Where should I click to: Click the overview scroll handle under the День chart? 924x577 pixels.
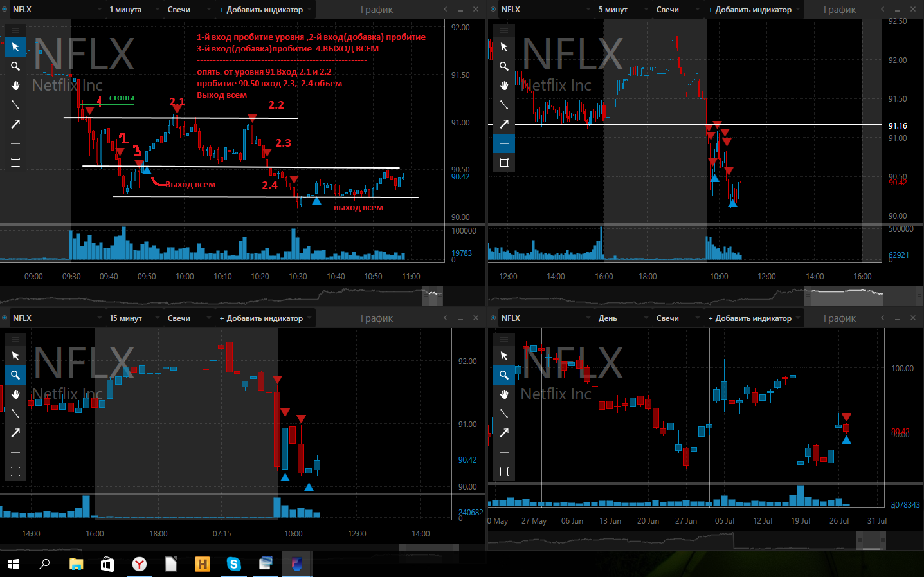[871, 540]
